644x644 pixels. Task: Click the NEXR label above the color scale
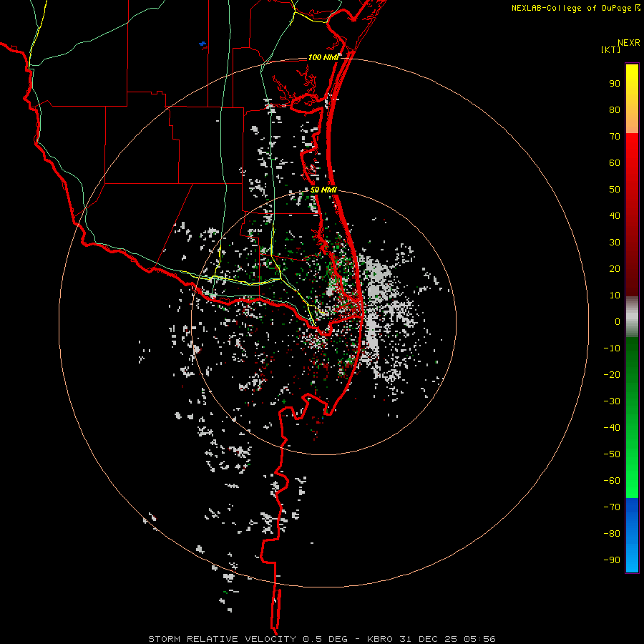tap(628, 43)
